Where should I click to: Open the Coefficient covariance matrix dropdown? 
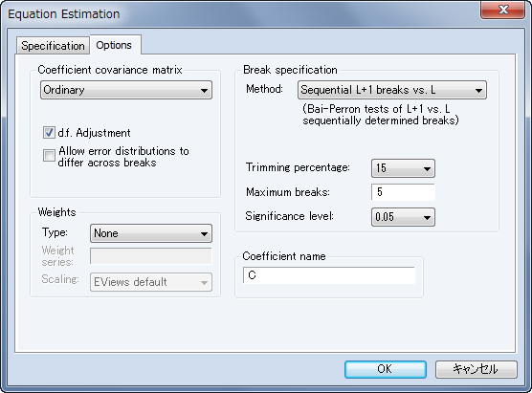pos(126,90)
